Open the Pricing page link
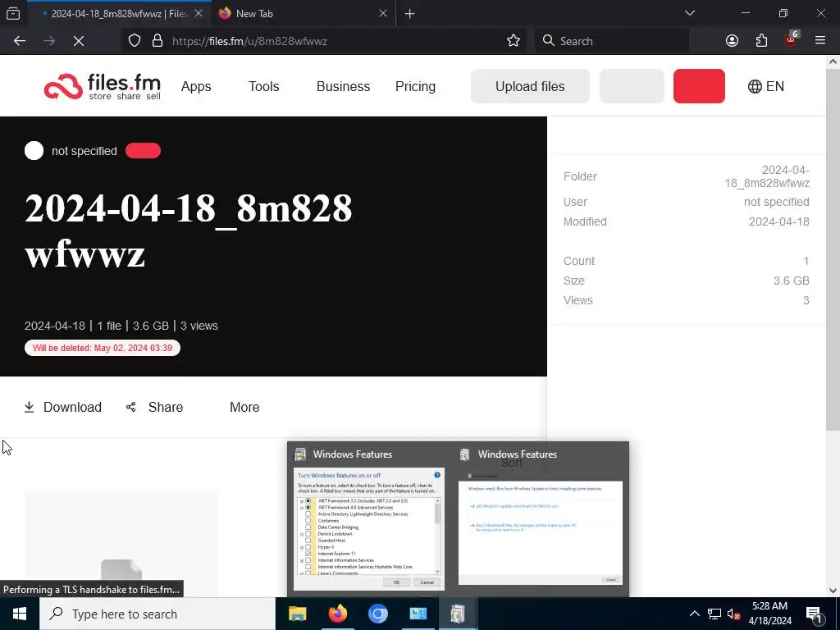Viewport: 840px width, 630px height. click(415, 86)
